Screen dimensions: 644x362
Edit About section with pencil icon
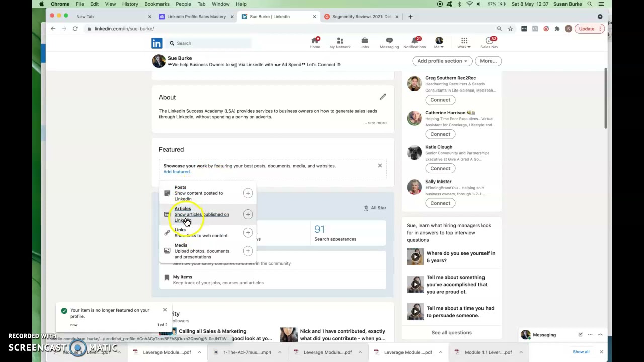[383, 97]
